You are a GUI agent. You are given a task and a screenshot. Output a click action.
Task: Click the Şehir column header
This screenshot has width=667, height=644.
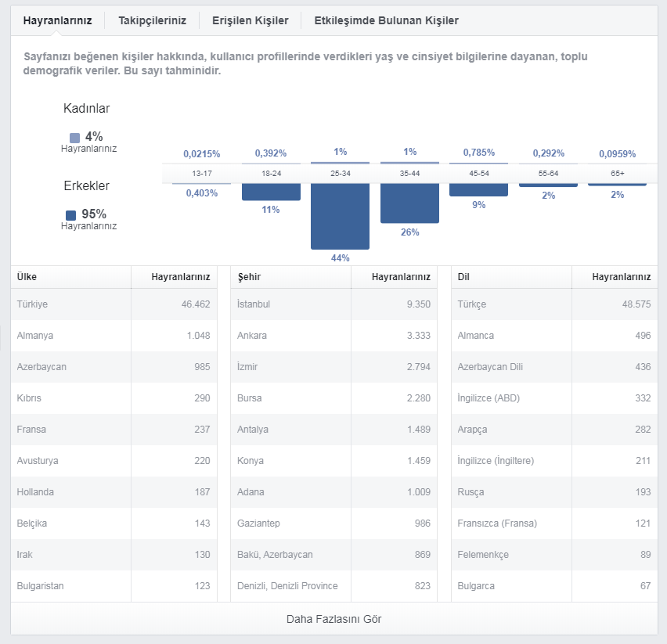coord(249,277)
